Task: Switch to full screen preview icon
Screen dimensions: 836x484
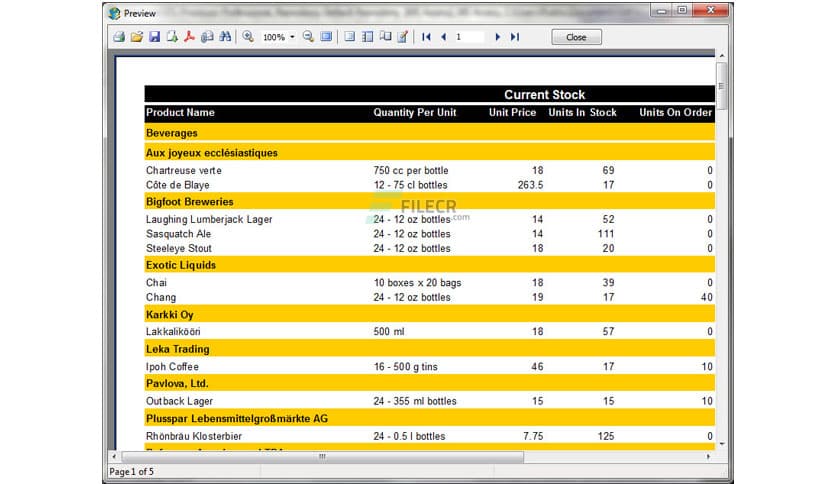Action: (x=326, y=37)
